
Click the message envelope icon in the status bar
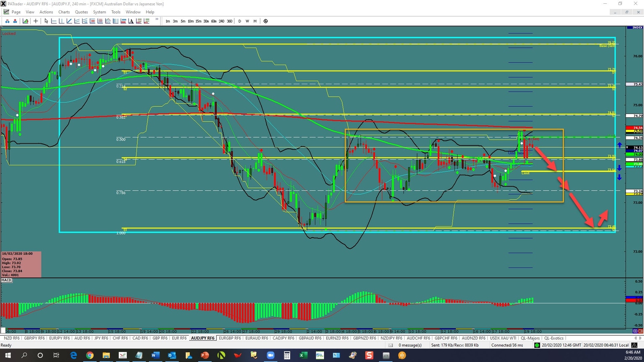390,345
